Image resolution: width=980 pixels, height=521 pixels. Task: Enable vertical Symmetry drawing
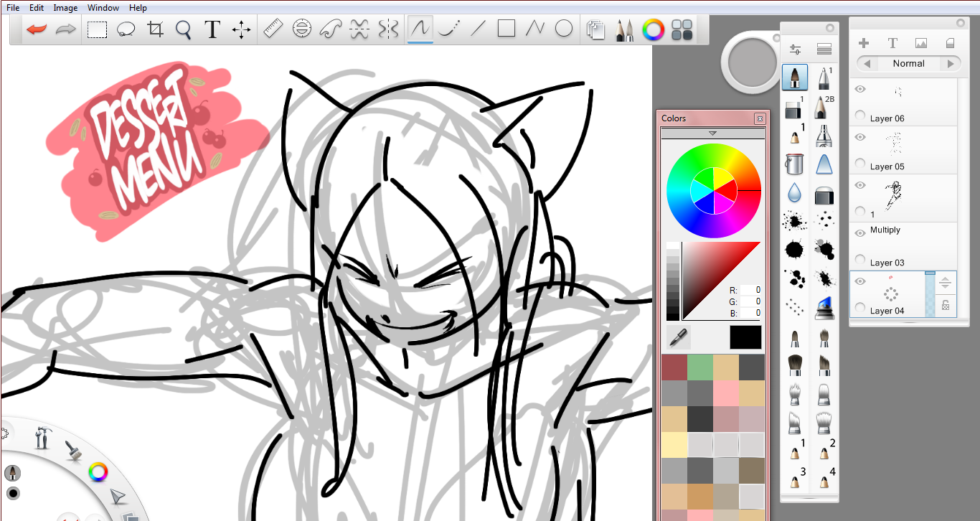click(388, 29)
